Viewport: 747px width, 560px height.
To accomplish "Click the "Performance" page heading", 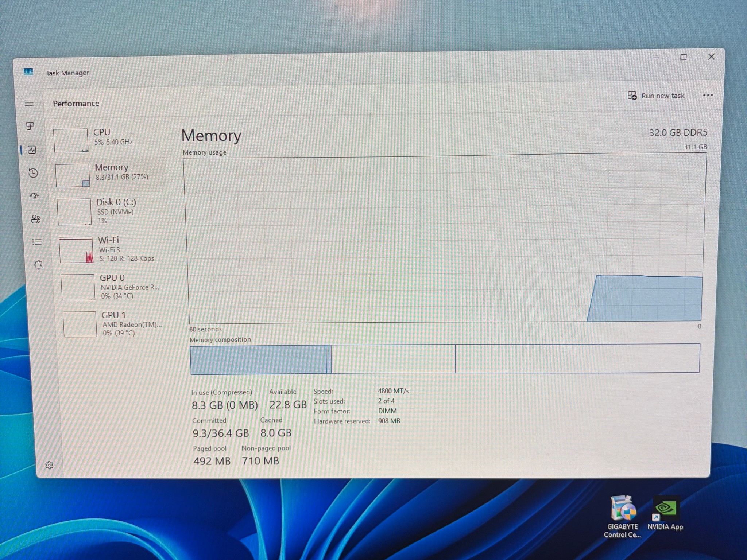I will (x=76, y=104).
